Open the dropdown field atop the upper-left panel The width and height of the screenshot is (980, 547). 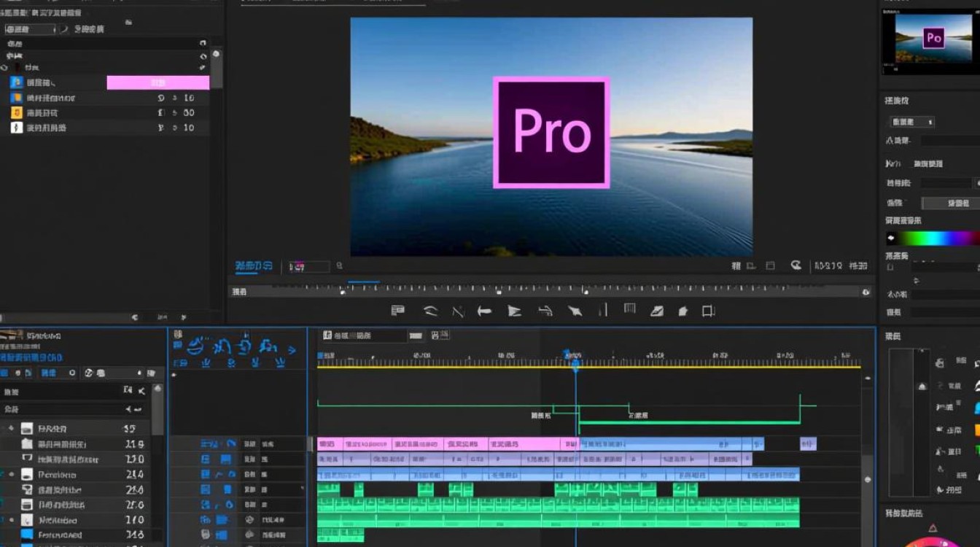(30, 29)
